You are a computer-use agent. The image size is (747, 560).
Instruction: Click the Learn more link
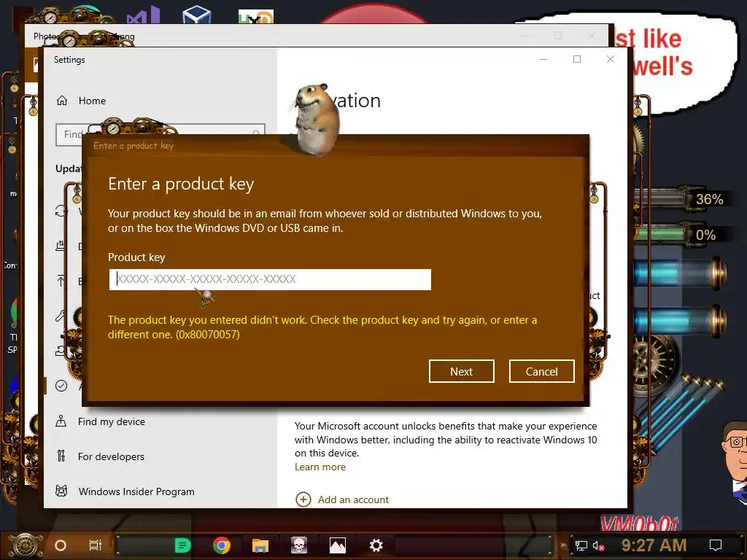point(320,467)
